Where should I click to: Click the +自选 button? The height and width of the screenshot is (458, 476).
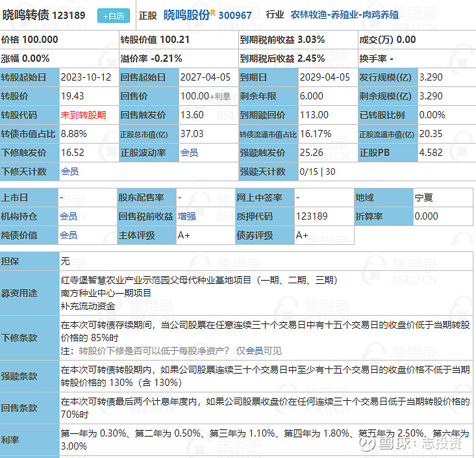[114, 16]
